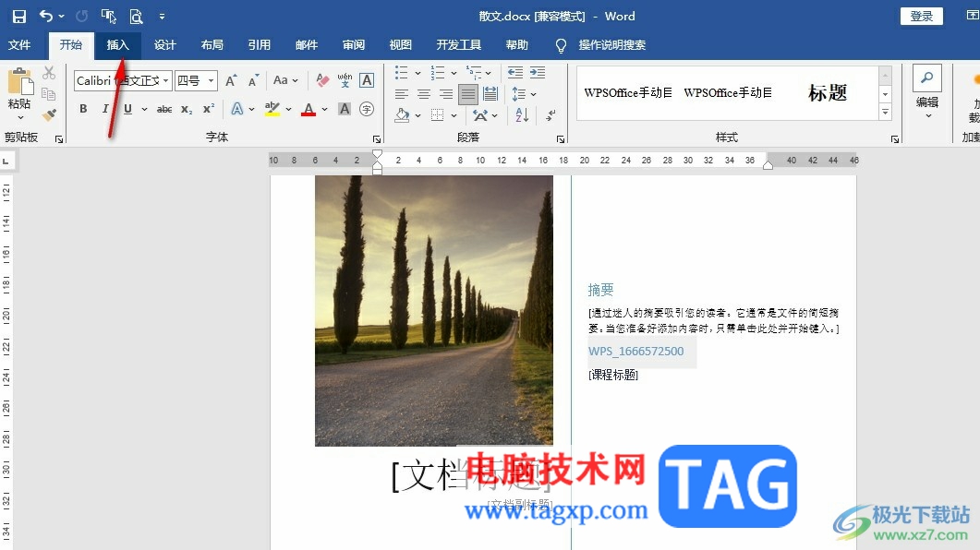Open the 开发工具 tab
The width and height of the screenshot is (980, 550).
click(459, 45)
